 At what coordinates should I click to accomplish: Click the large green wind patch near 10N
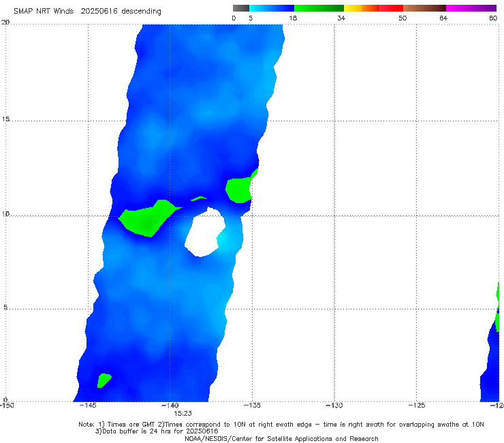pos(146,219)
